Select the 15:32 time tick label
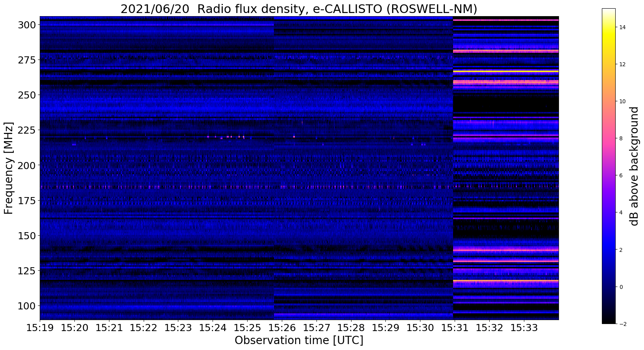 (489, 328)
